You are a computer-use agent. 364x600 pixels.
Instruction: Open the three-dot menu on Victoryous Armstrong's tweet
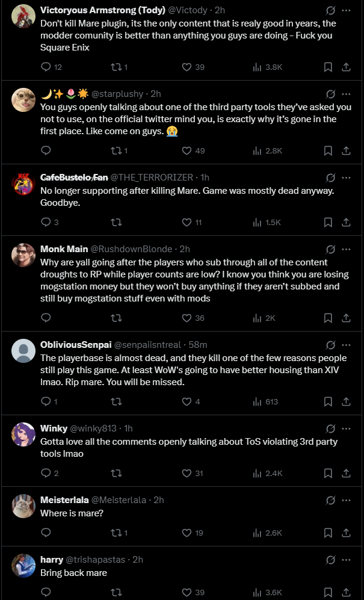point(346,10)
